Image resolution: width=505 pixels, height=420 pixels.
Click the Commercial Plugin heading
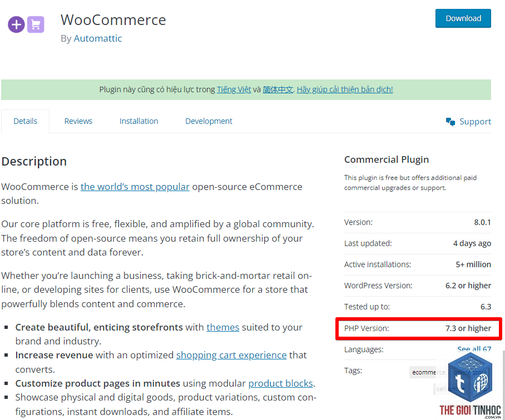click(387, 159)
